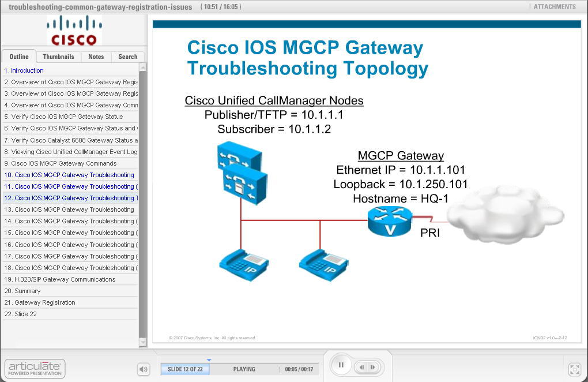The image size is (588, 382).
Task: Open outline item 3 MGCP Gateway overview
Action: click(x=70, y=94)
